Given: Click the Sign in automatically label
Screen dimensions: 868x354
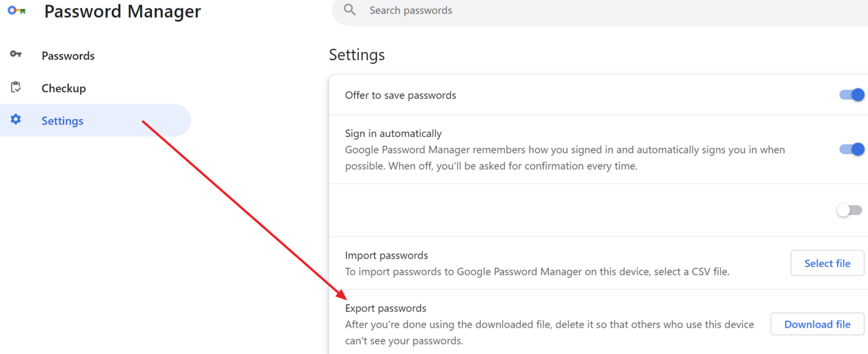Looking at the screenshot, I should pos(393,134).
